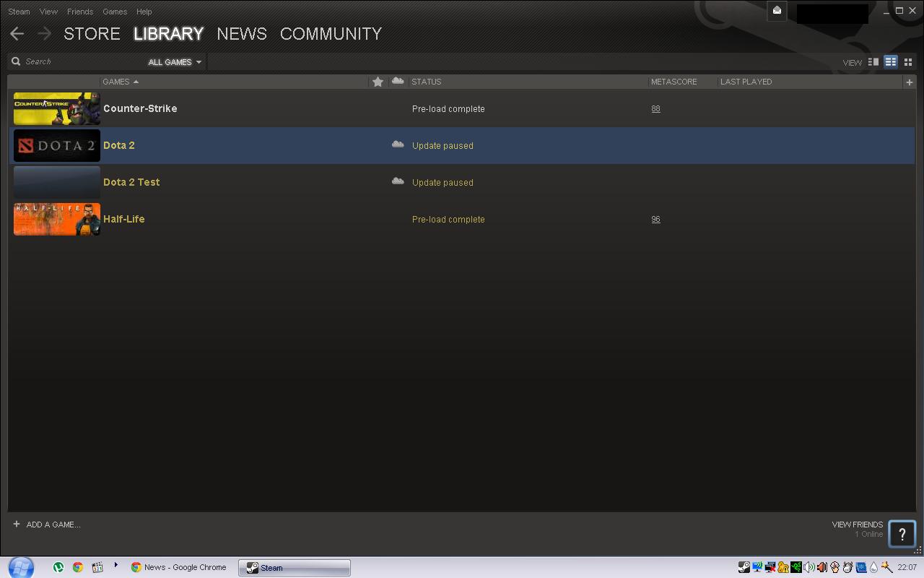This screenshot has height=578, width=924.
Task: Click the taskbar clock showing 22:07
Action: click(907, 568)
